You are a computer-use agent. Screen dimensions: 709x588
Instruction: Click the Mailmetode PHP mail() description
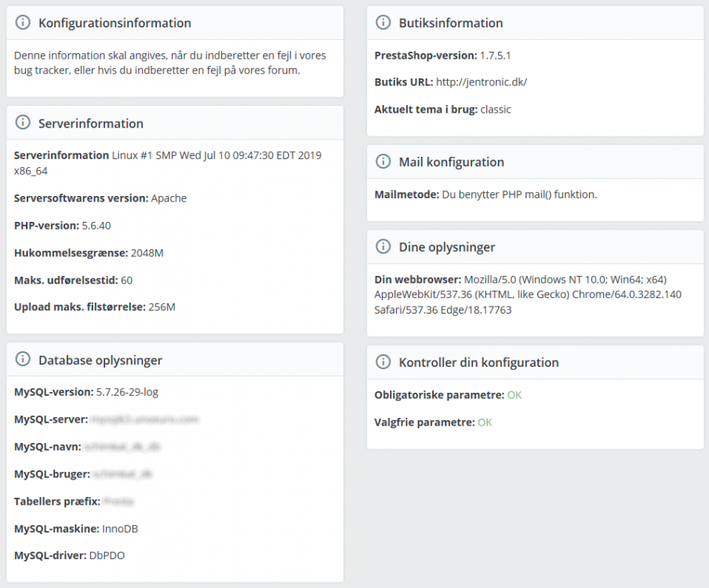pyautogui.click(x=518, y=194)
